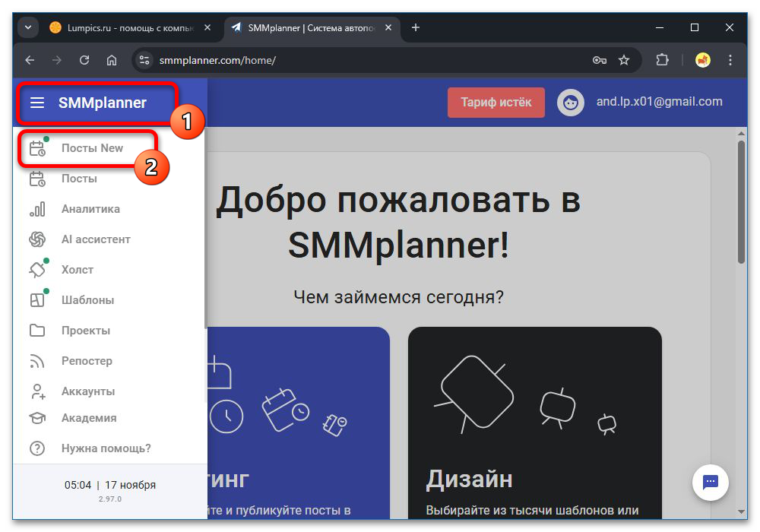Open AI ассистент swirl icon
The width and height of the screenshot is (760, 532).
pyautogui.click(x=37, y=239)
